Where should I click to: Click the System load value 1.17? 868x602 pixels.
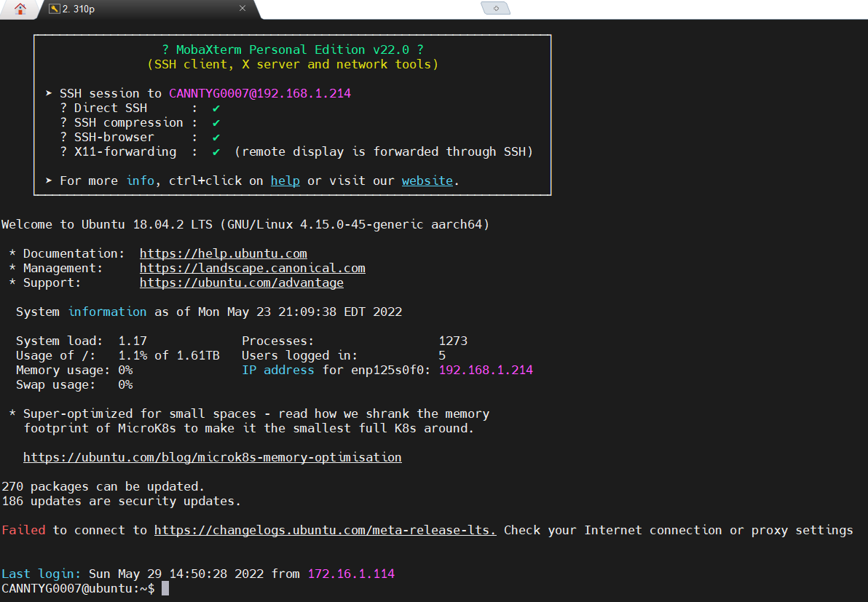point(133,341)
